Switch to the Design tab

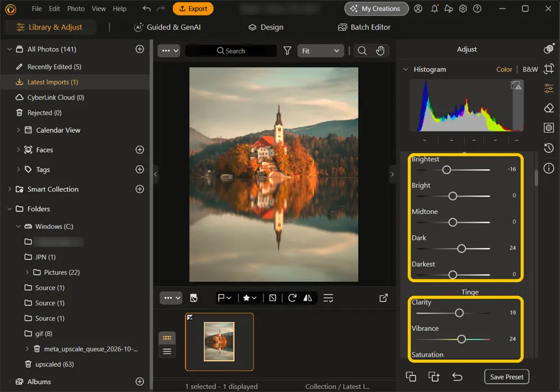point(265,27)
